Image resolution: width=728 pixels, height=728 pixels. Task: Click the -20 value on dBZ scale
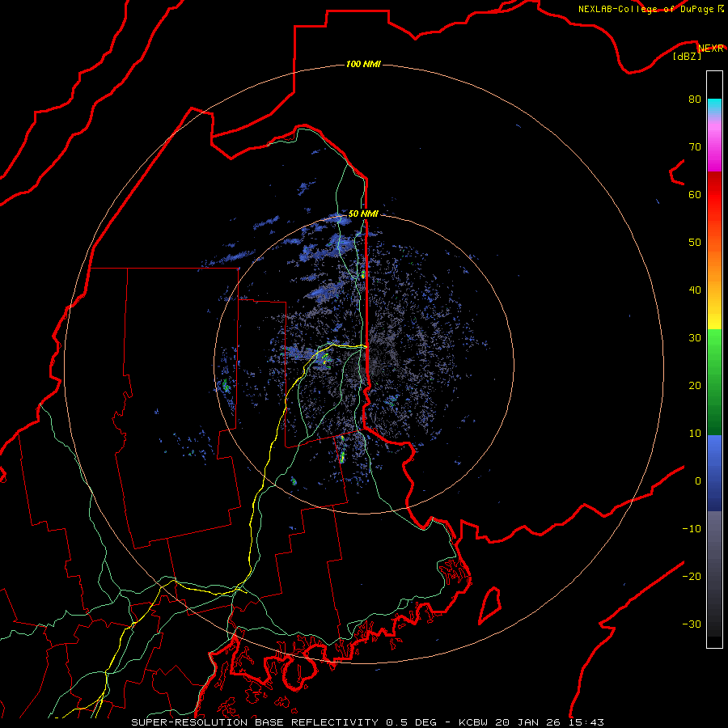[692, 576]
